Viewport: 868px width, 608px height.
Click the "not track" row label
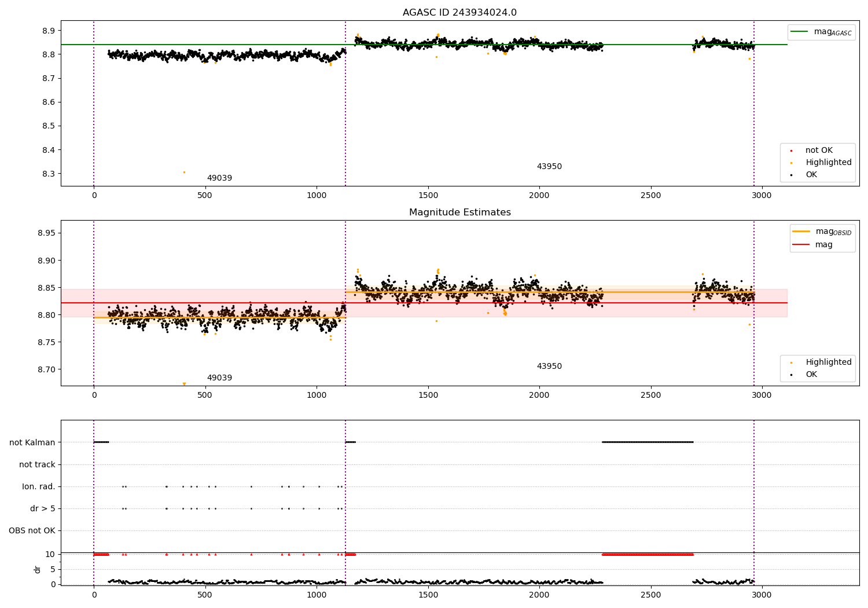37,465
